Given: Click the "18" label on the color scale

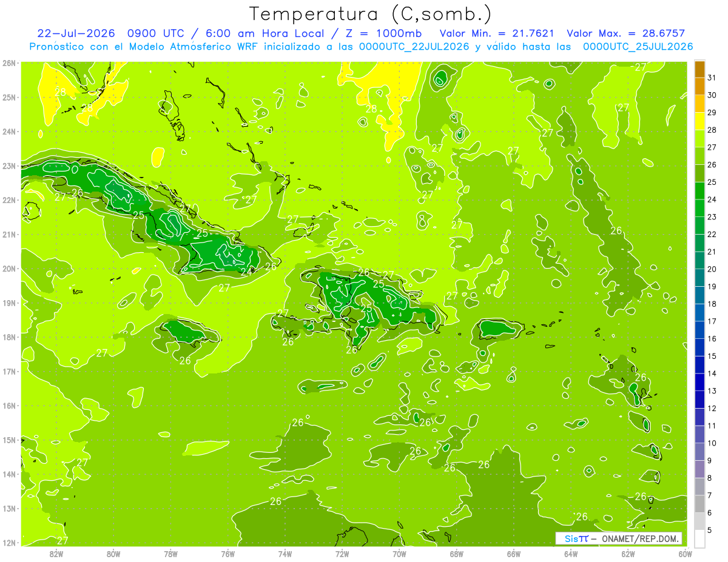Looking at the screenshot, I should (712, 304).
